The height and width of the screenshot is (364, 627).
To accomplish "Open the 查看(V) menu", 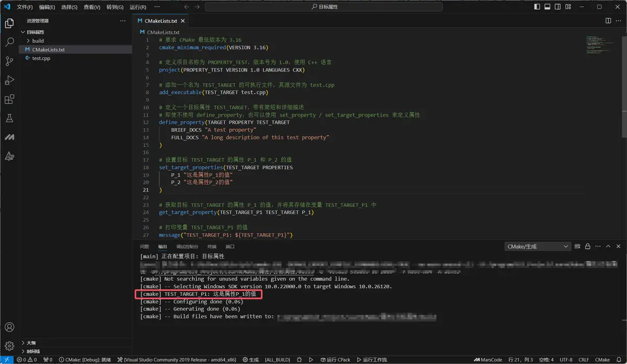I will (x=92, y=7).
